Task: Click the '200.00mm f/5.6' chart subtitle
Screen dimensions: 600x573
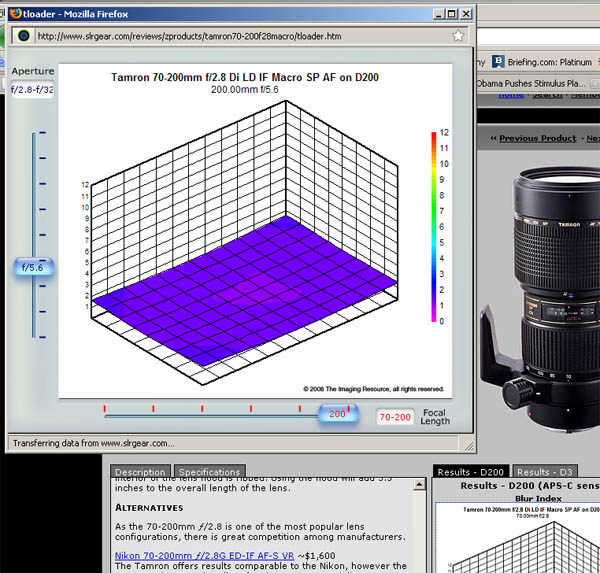Action: (x=245, y=90)
